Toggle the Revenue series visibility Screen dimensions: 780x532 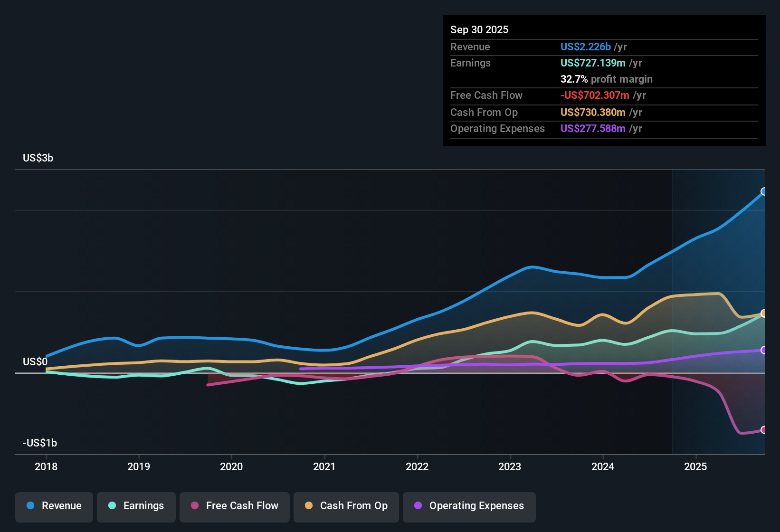pyautogui.click(x=54, y=506)
